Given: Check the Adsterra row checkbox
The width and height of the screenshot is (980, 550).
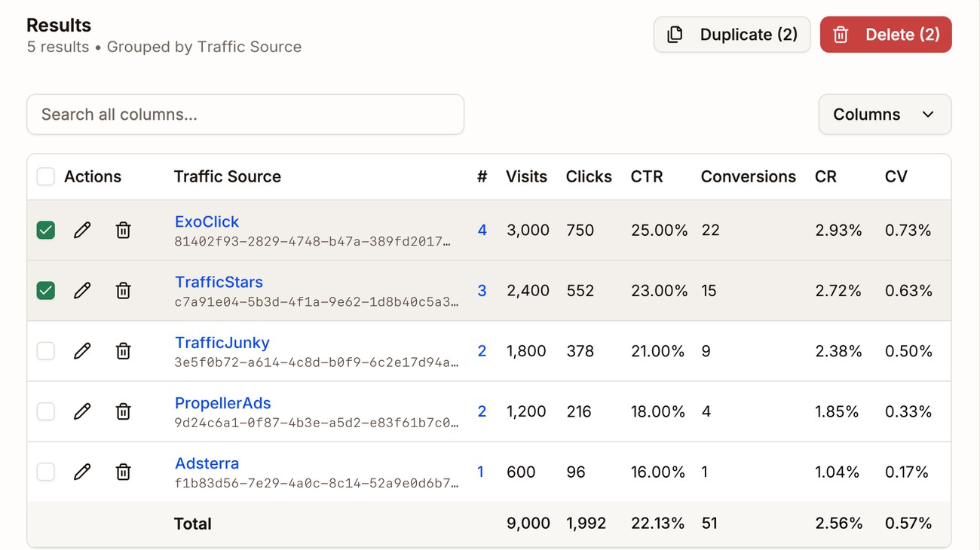Looking at the screenshot, I should (46, 472).
